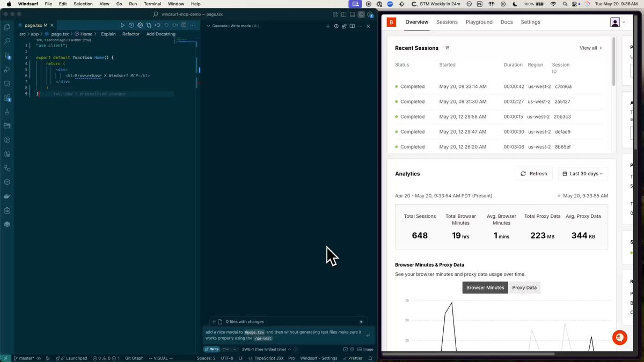Click the mention @ icon in Cascade input
The image size is (644, 362).
(353, 349)
